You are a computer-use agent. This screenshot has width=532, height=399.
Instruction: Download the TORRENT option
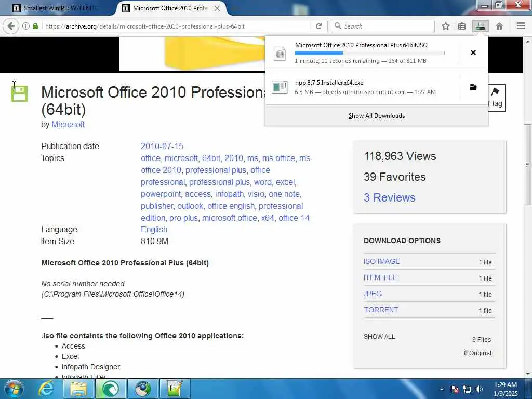(381, 310)
